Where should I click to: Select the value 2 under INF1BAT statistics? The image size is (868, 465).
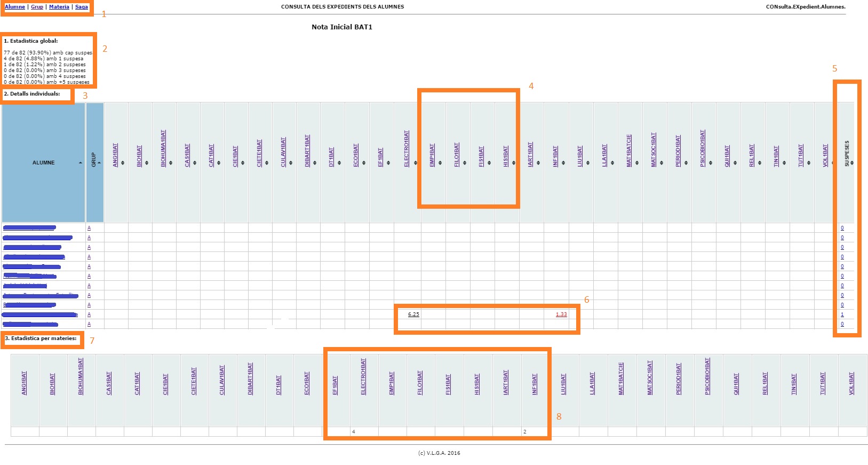click(524, 431)
